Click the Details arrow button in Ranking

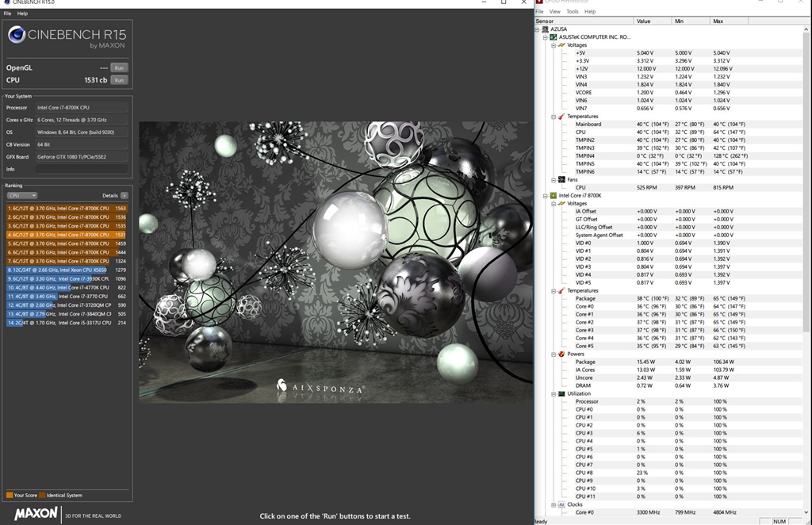click(x=124, y=195)
